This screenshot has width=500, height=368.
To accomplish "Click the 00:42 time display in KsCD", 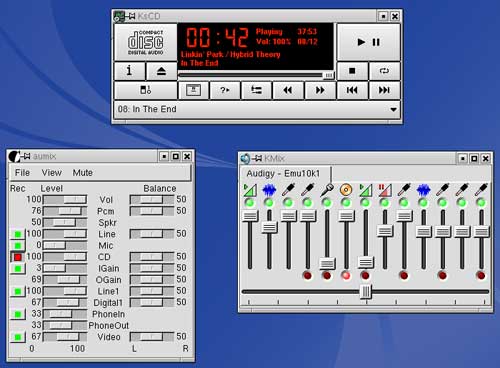I will pyautogui.click(x=217, y=37).
